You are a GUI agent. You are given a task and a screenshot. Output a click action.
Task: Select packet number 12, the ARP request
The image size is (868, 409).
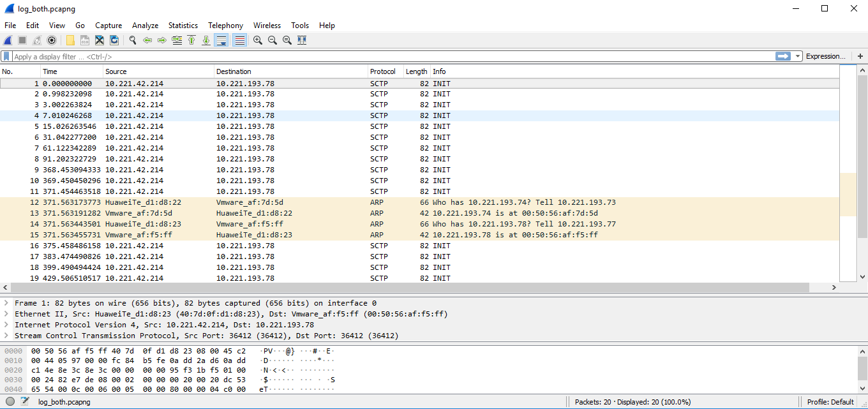[x=255, y=202]
